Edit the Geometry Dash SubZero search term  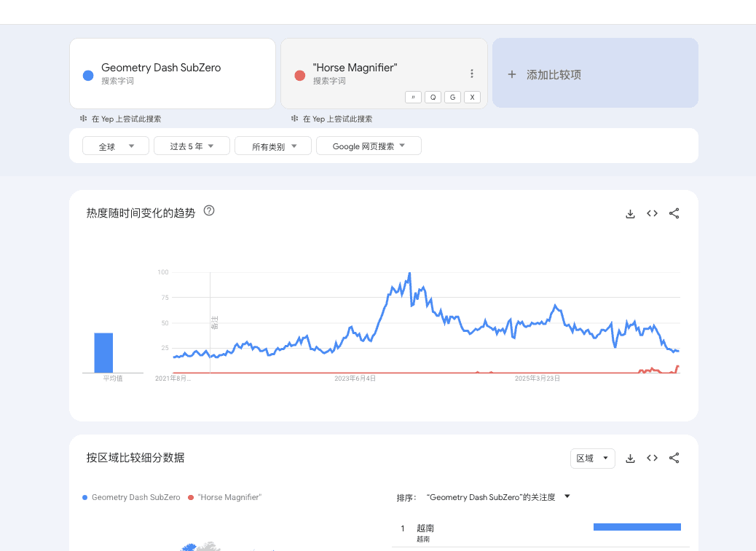pos(161,68)
